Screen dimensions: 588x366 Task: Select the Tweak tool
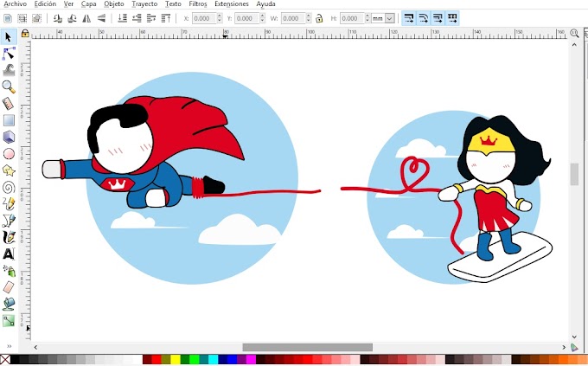[x=9, y=71]
